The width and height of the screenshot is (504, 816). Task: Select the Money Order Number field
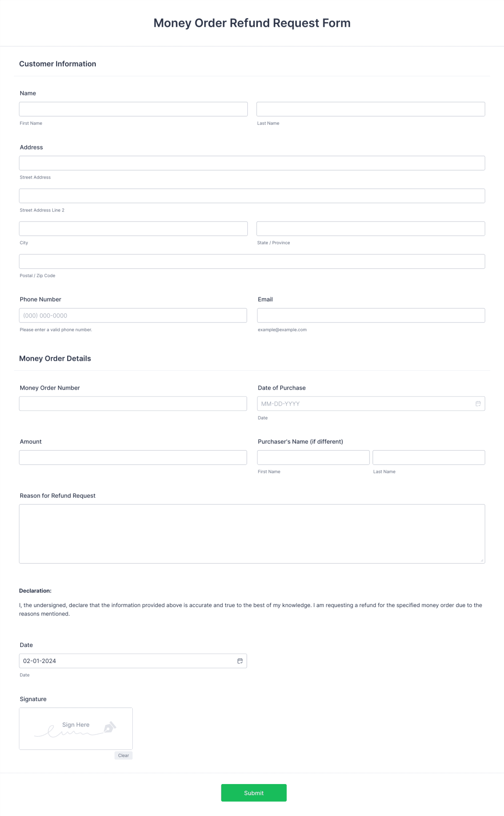tap(133, 403)
